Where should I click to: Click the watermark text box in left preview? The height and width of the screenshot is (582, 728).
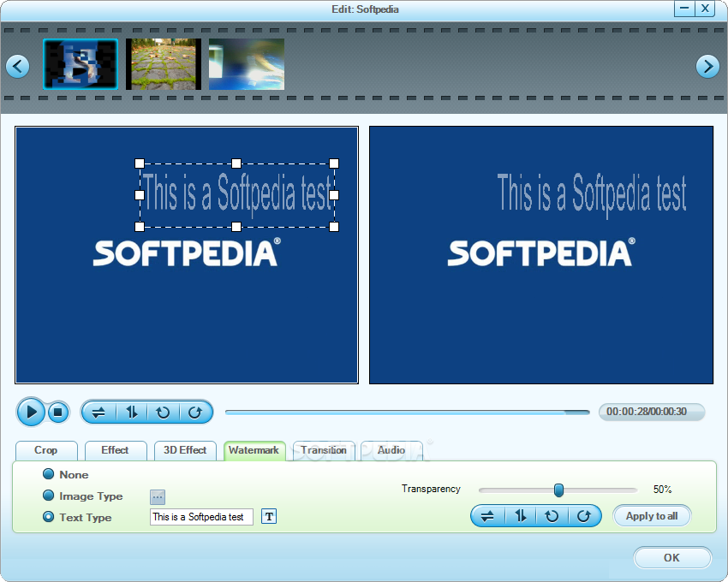[x=236, y=195]
